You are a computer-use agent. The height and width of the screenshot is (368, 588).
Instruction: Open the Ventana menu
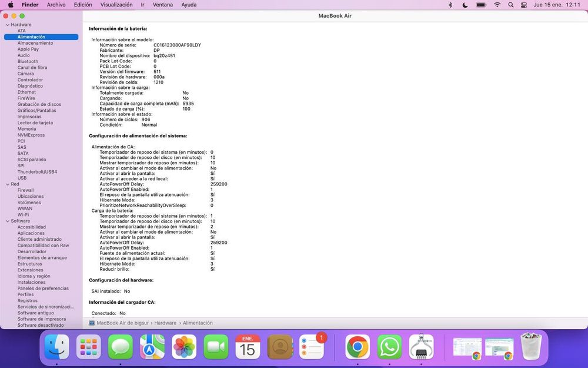coord(163,5)
